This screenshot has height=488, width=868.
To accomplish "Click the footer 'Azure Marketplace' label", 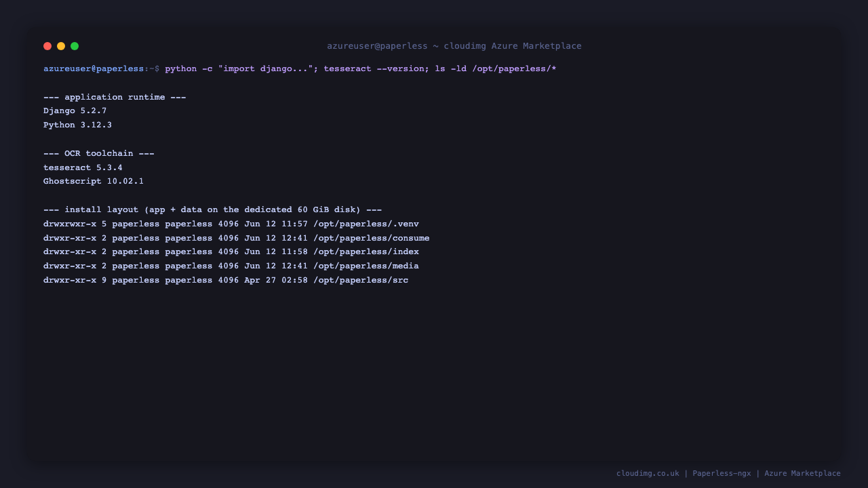I will [802, 473].
